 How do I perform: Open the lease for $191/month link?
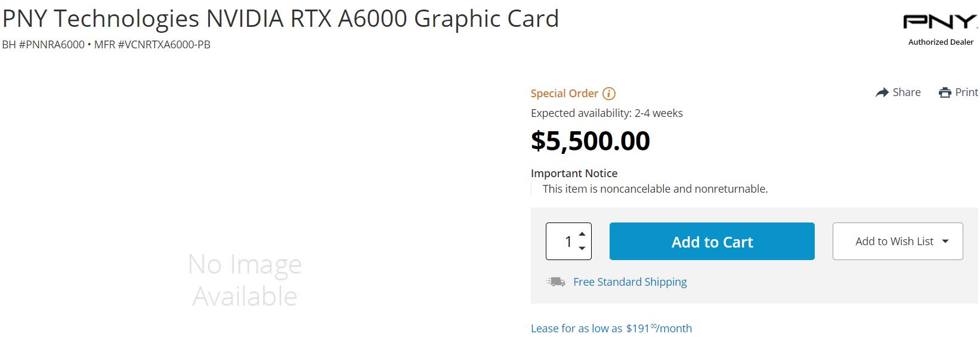point(611,328)
